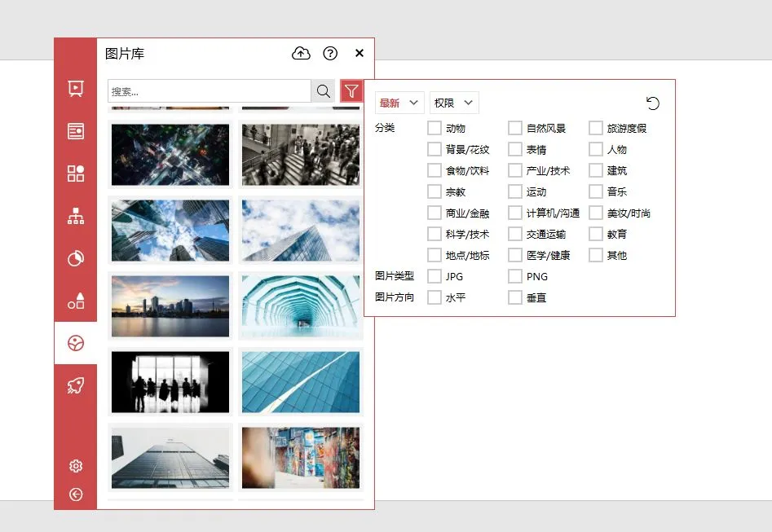Open the pie chart sidebar icon
The height and width of the screenshot is (532, 772).
click(x=75, y=258)
